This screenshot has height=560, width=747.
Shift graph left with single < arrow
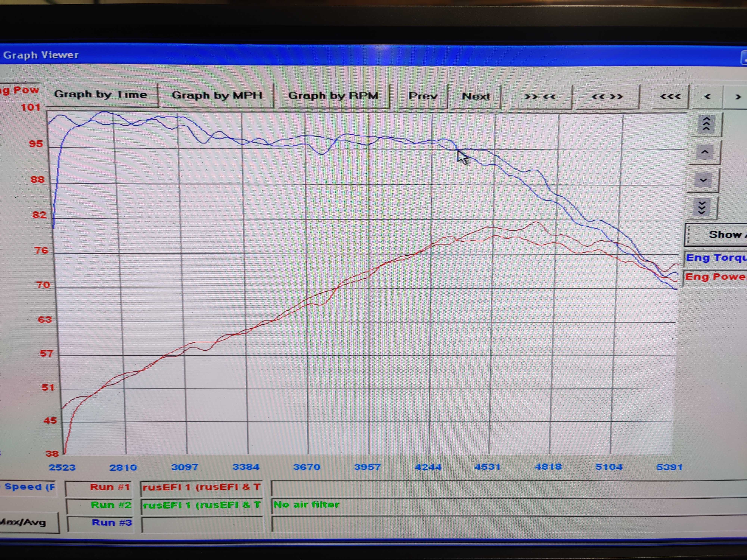(x=707, y=97)
